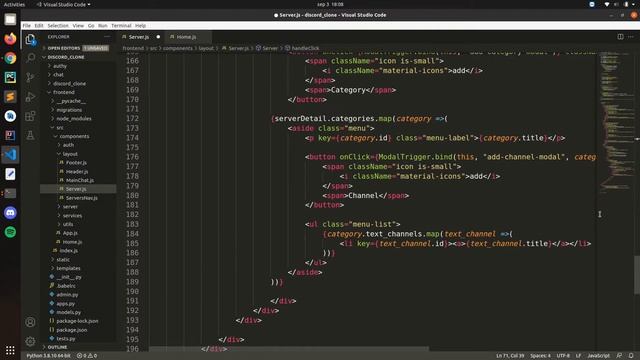Viewport: 640px width, 360px height.
Task: Open the Explorer view in activity bar
Action: pos(30,39)
